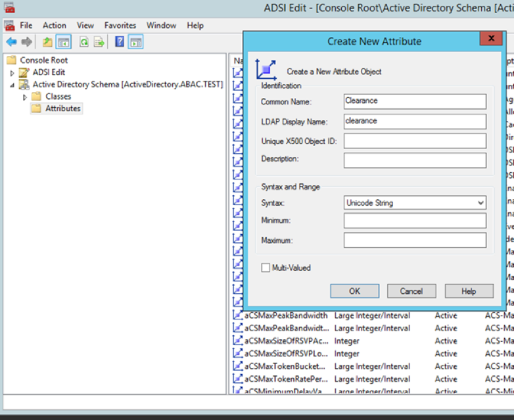Click the Up one level folder icon

click(x=47, y=42)
